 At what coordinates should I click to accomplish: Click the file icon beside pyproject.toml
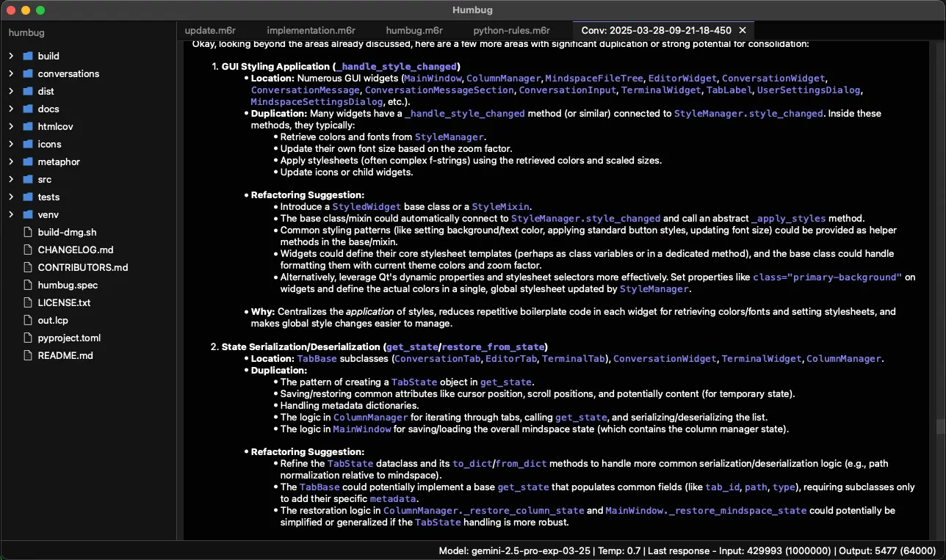(28, 338)
